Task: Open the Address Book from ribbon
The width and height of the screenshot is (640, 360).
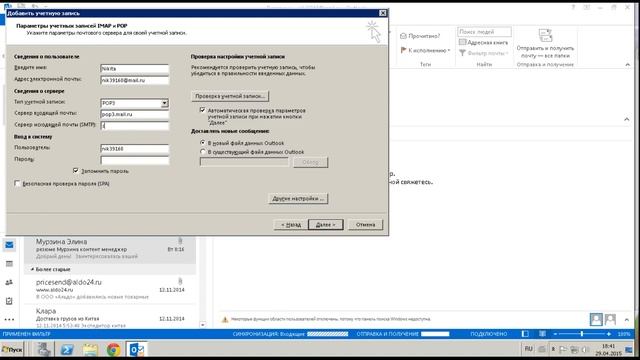Action: point(483,42)
